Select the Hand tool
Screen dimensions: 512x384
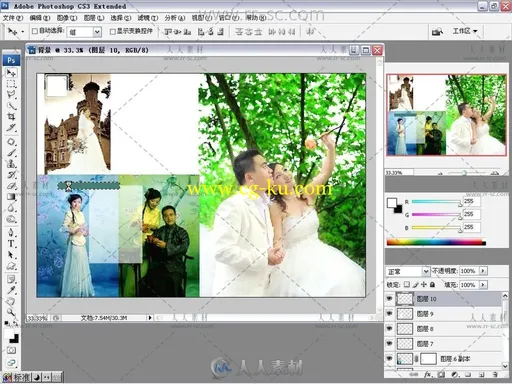[11, 301]
